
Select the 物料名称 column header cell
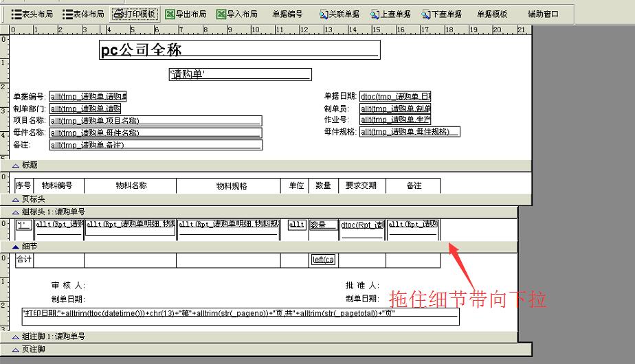130,185
